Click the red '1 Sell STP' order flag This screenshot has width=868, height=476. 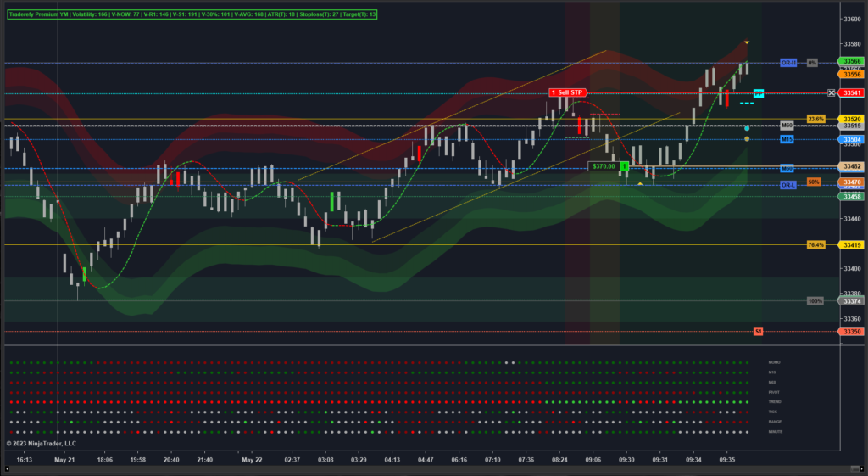point(568,92)
